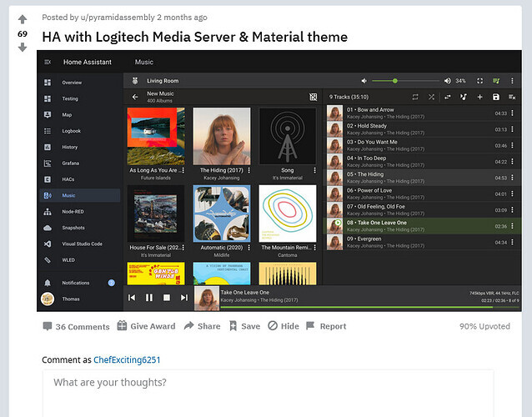
Task: Click the Visual Studio Code icon
Action: [48, 244]
